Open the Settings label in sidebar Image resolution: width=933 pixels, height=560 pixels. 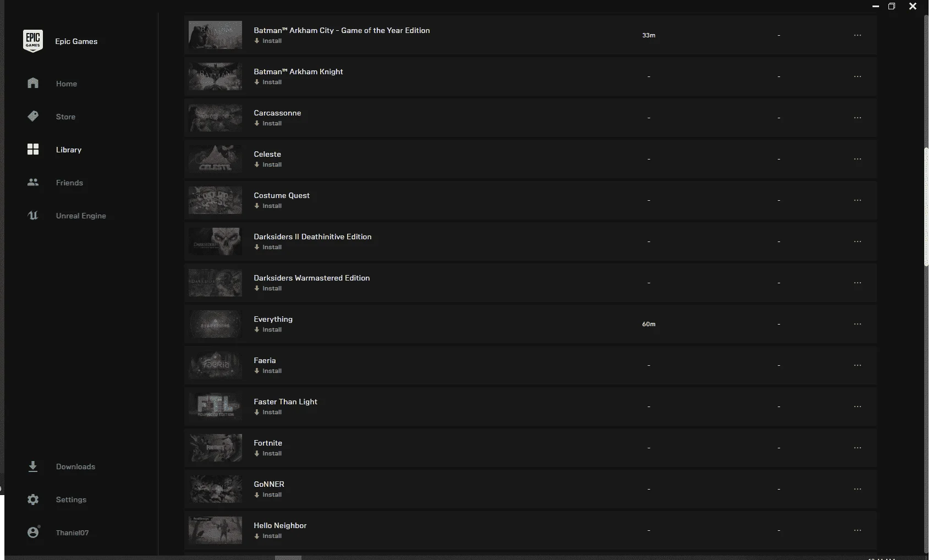click(71, 499)
